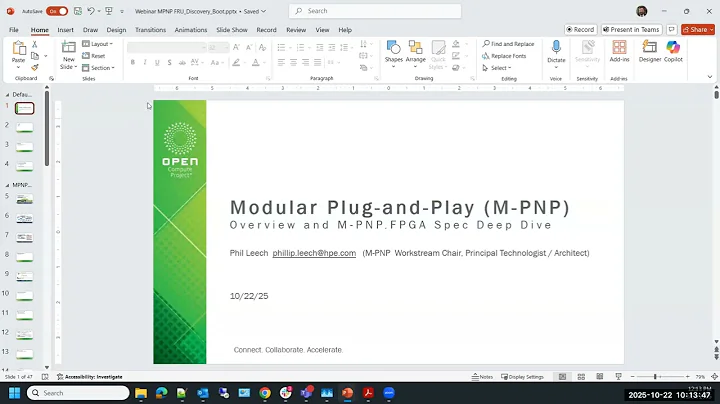
Task: Decrease font size icon
Action: pyautogui.click(x=249, y=47)
